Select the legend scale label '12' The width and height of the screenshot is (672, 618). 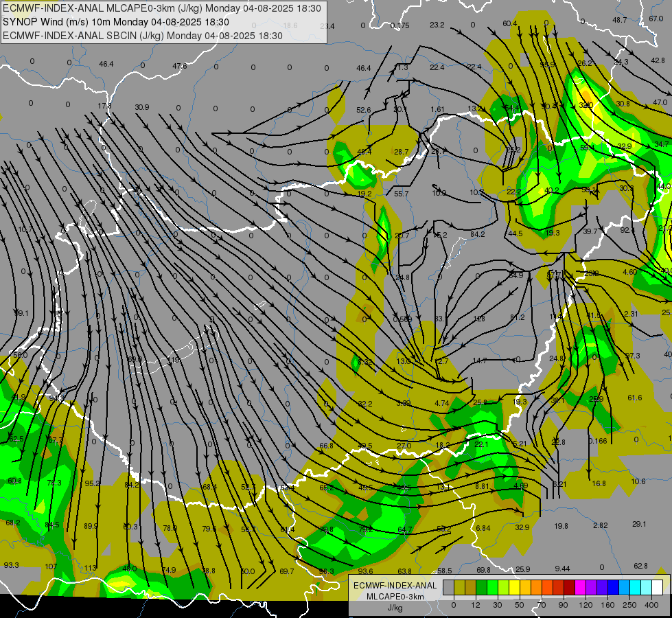click(x=476, y=605)
